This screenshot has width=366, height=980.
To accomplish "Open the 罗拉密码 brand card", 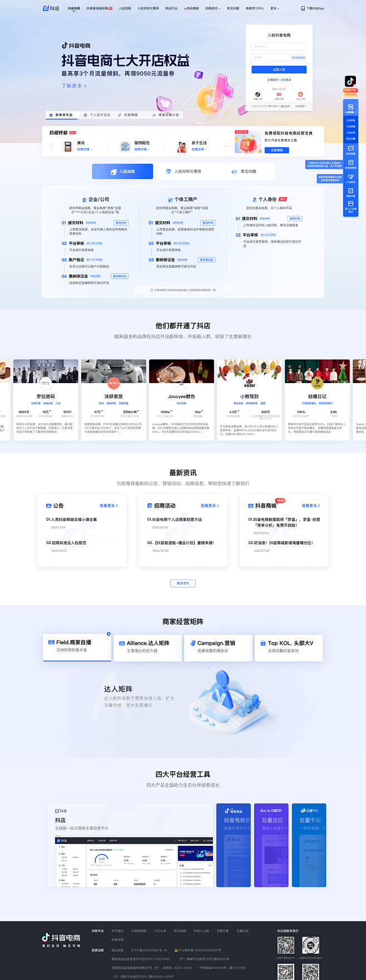I will [x=46, y=400].
